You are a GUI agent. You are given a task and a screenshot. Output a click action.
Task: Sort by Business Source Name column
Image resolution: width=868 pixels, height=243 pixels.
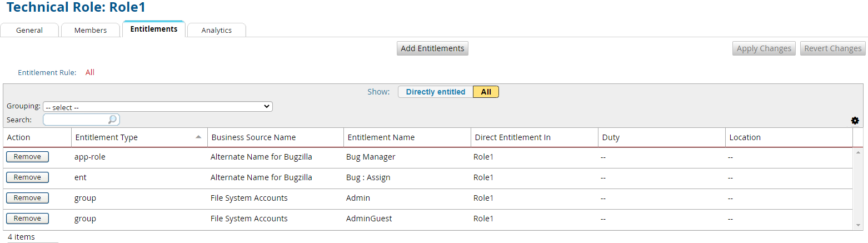tap(253, 137)
